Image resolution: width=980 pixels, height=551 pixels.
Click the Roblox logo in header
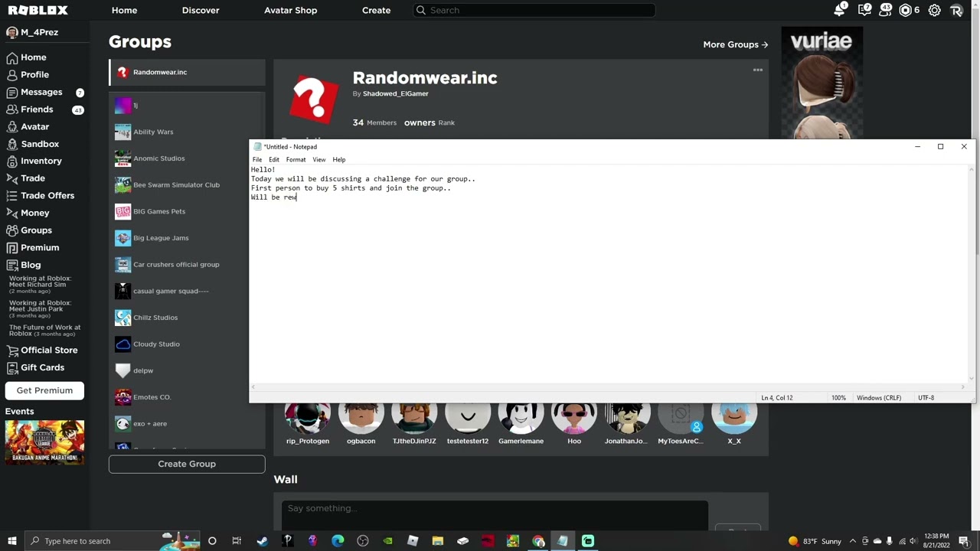click(38, 10)
